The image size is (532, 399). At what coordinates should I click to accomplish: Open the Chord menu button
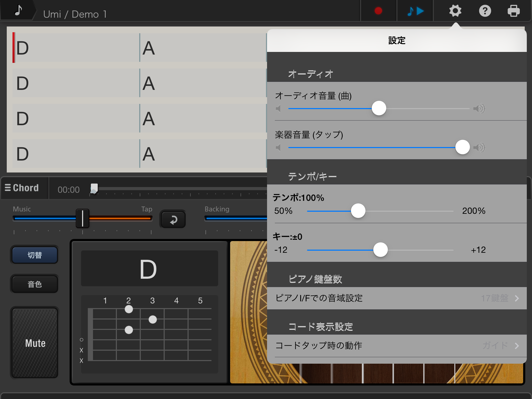coord(22,188)
